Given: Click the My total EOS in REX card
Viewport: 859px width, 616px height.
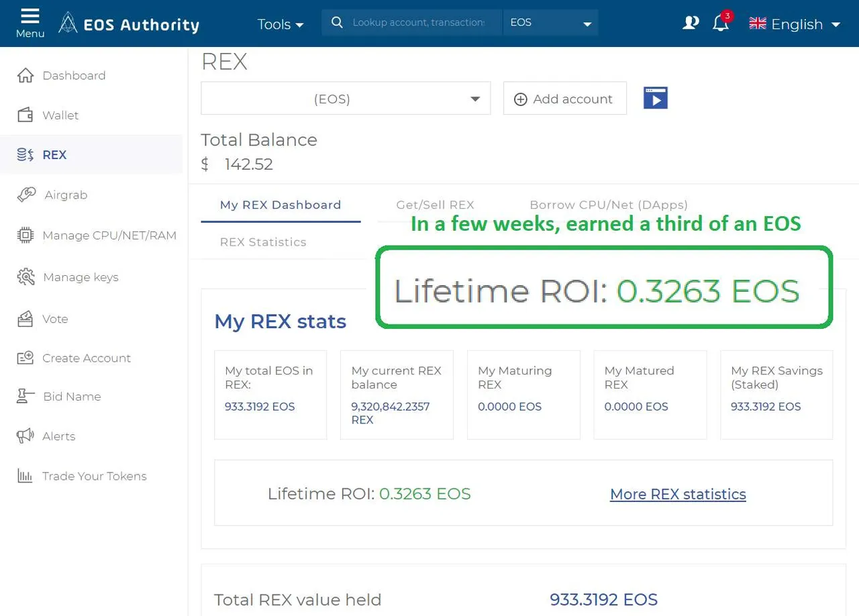Looking at the screenshot, I should pos(270,395).
